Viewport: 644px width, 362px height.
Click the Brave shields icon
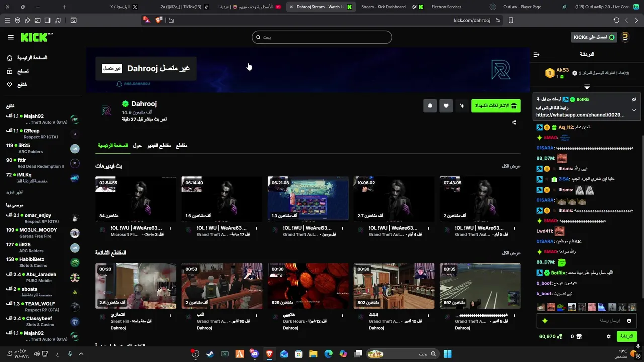click(159, 20)
